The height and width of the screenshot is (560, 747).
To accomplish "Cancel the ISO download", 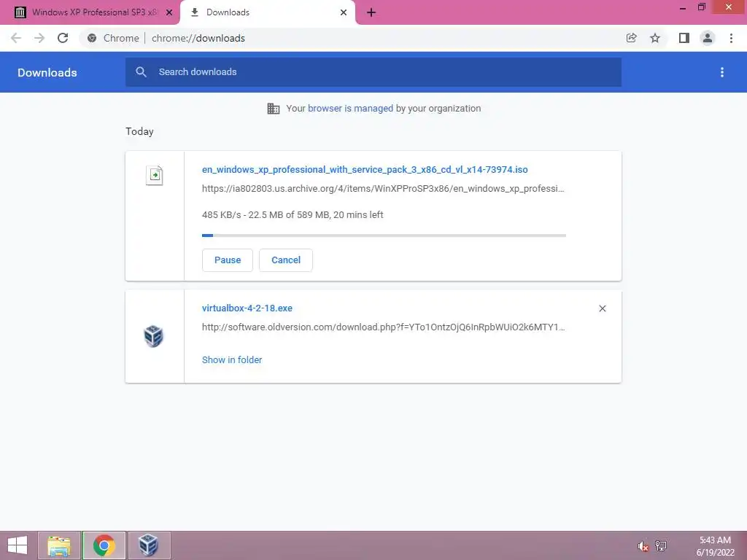I will (286, 260).
